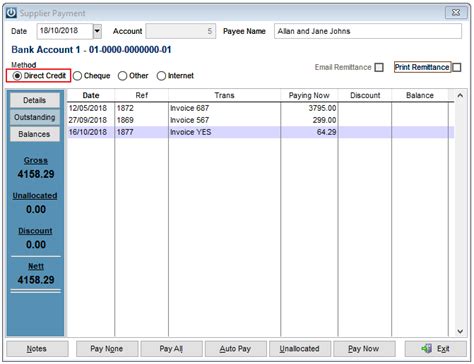
Task: Click the table's scroll down arrow
Action: click(460, 331)
